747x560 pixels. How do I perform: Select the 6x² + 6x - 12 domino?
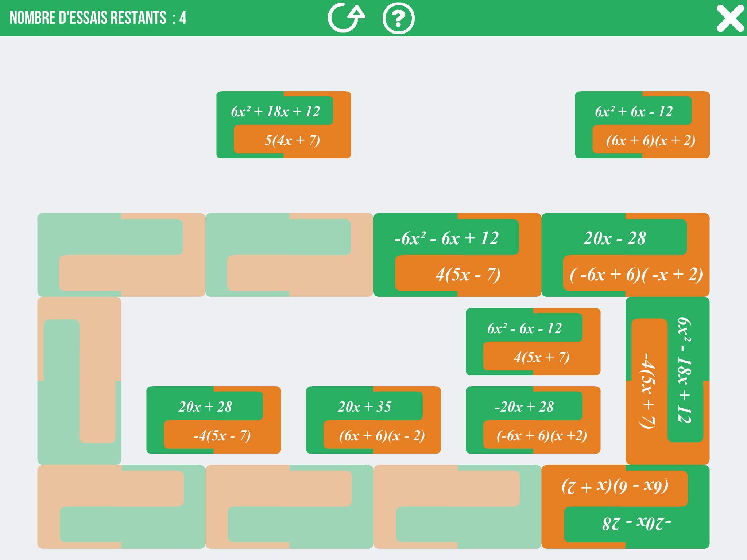[642, 125]
